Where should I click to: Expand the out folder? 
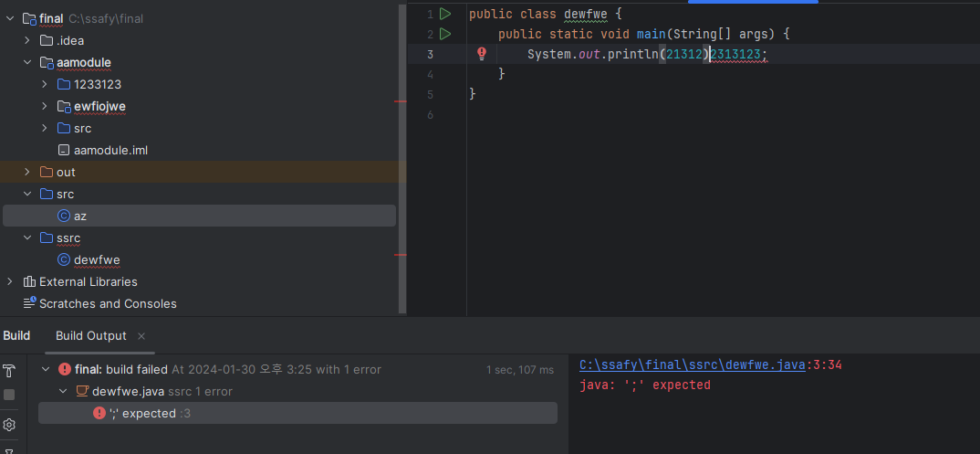(x=26, y=172)
